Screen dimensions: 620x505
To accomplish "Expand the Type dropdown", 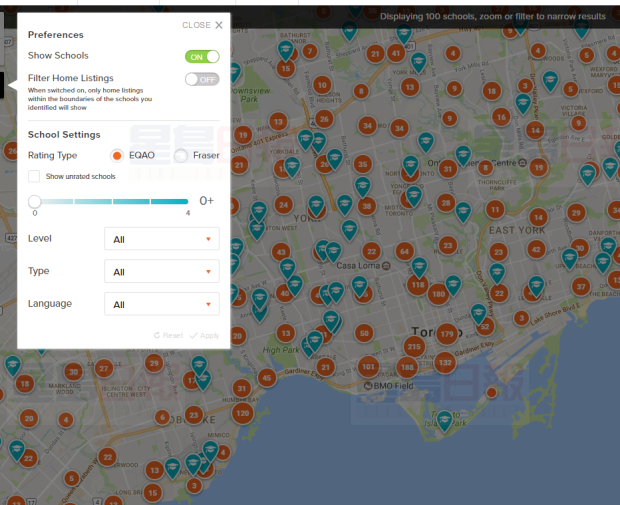I will pyautogui.click(x=161, y=271).
